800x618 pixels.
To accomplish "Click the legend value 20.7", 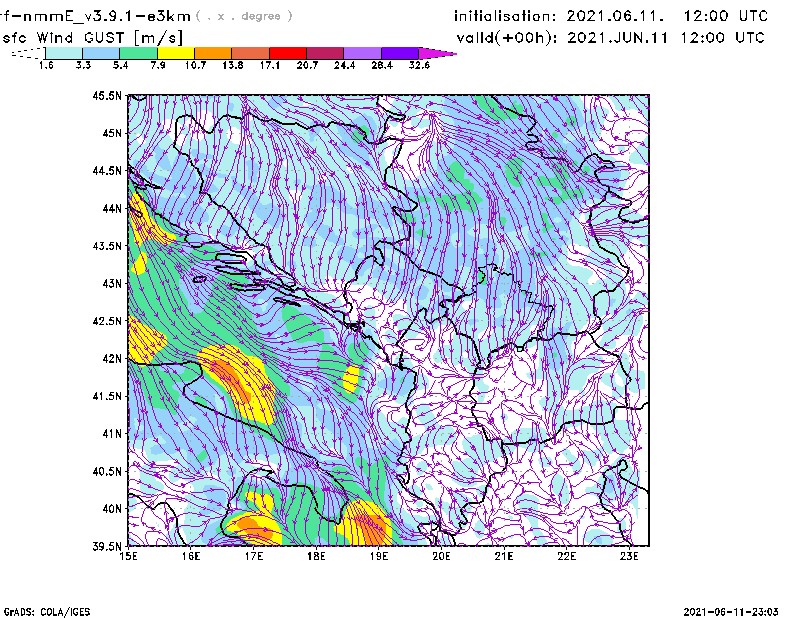I will coord(307,65).
